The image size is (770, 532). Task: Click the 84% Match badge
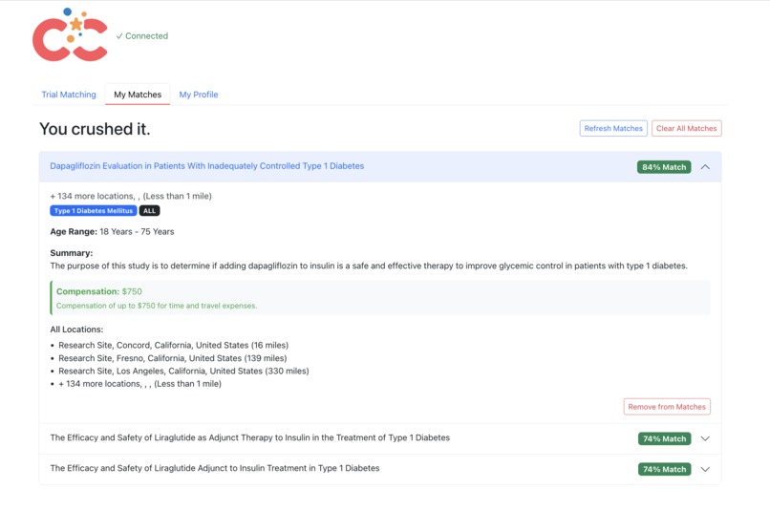point(664,167)
